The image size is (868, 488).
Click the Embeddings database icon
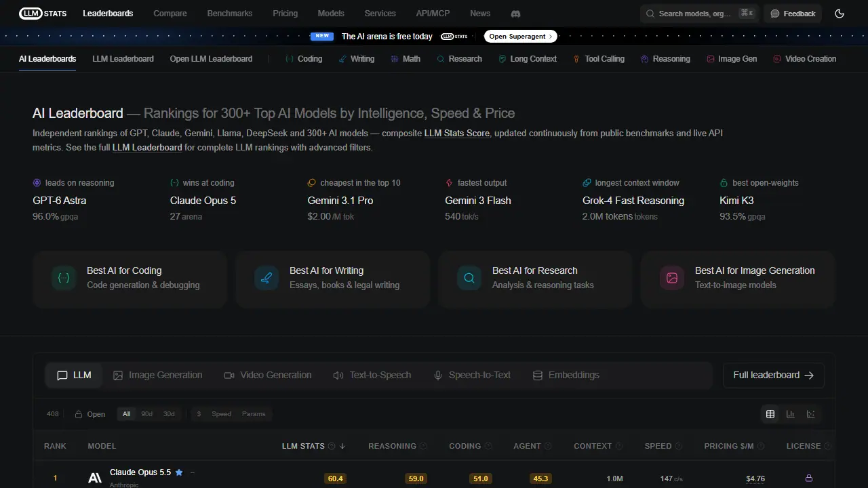tap(538, 375)
